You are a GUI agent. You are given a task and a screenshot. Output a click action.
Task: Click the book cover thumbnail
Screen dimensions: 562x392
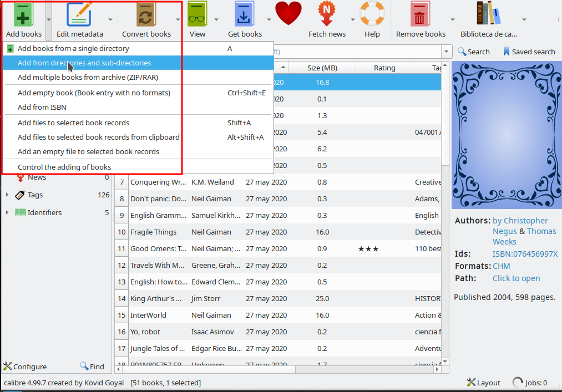(507, 135)
